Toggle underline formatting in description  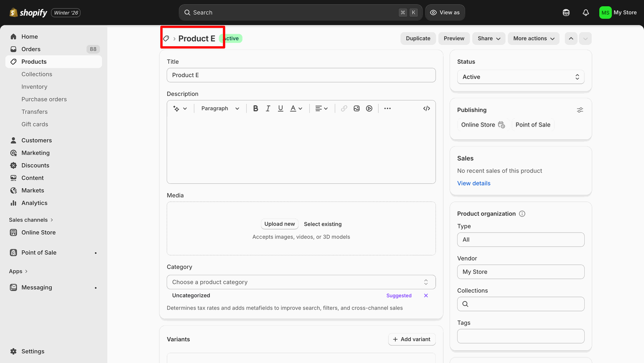point(280,108)
